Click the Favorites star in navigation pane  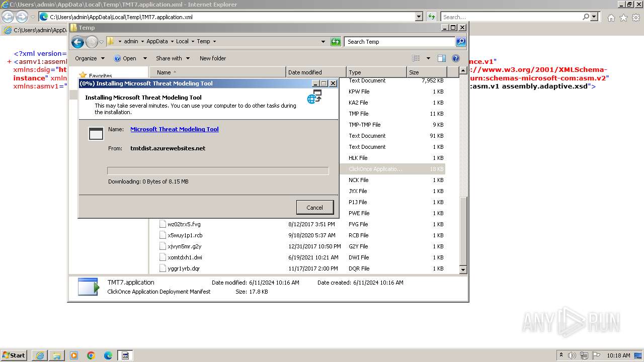click(83, 75)
